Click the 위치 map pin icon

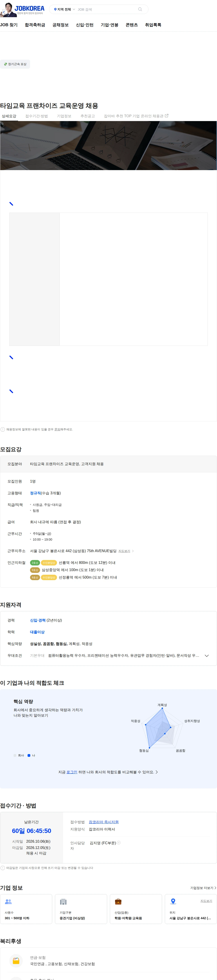173,901
